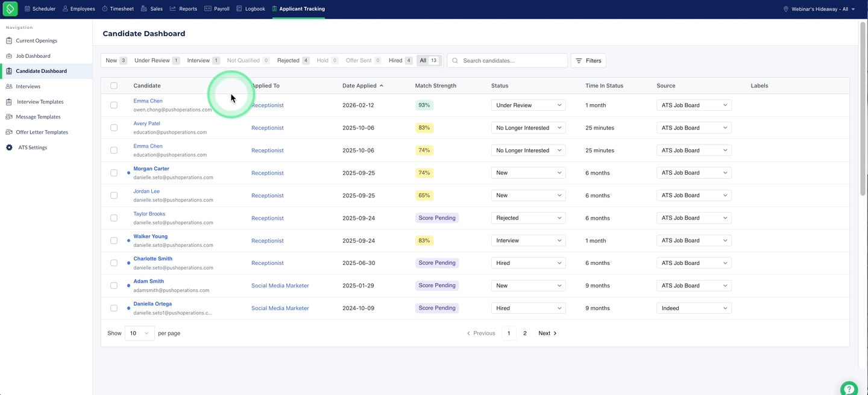This screenshot has height=395, width=868.
Task: Click the Filters sliders icon
Action: coord(579,61)
